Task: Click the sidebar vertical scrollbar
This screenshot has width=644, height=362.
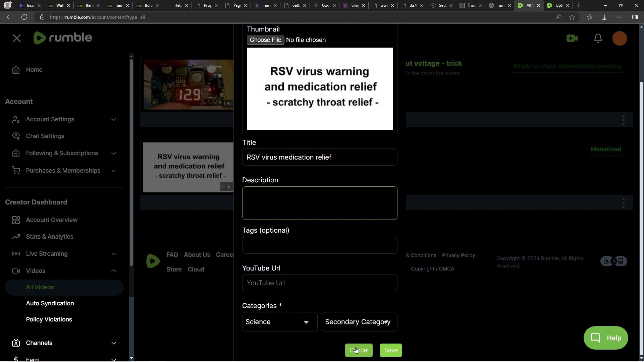Action: pyautogui.click(x=131, y=163)
